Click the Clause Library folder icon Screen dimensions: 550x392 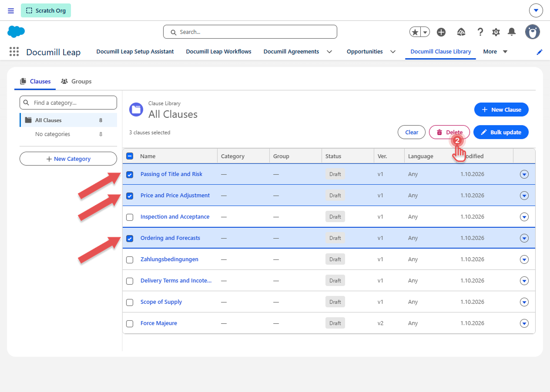136,110
